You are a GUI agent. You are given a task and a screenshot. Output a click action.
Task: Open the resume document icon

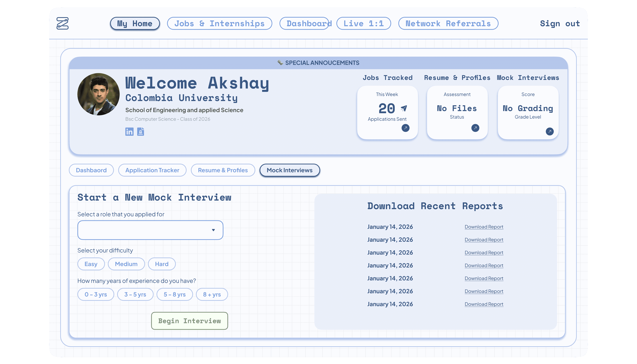(x=141, y=131)
